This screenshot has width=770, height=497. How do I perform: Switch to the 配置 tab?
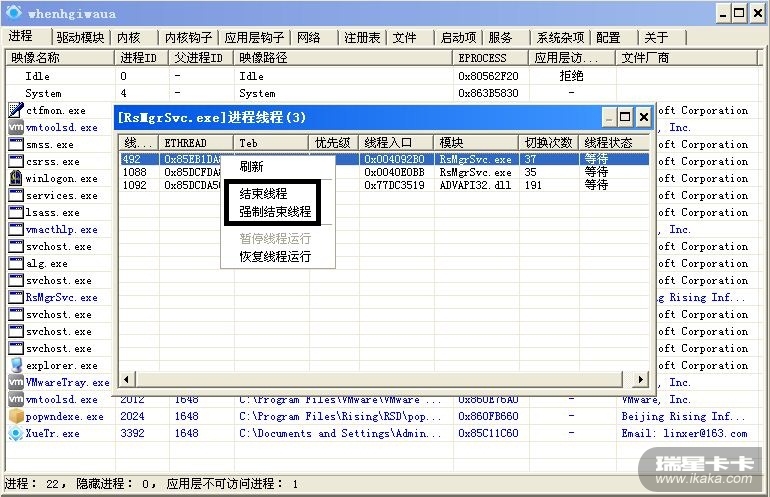coord(608,37)
